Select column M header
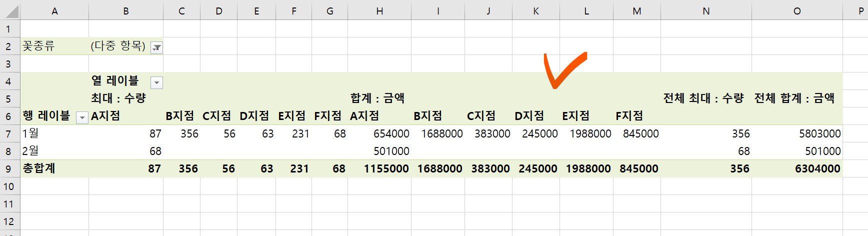This screenshot has width=868, height=236. pyautogui.click(x=637, y=11)
